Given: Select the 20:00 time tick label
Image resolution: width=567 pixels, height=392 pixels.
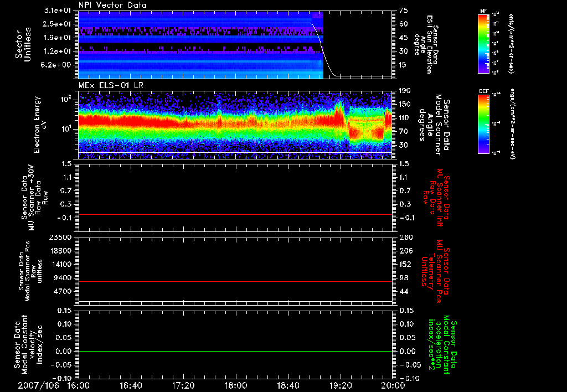Looking at the screenshot, I should coord(393,385).
